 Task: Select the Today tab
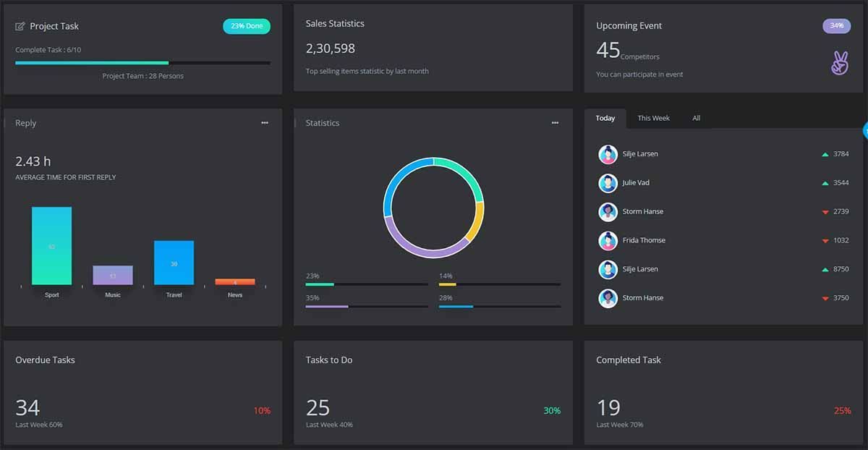pos(605,118)
